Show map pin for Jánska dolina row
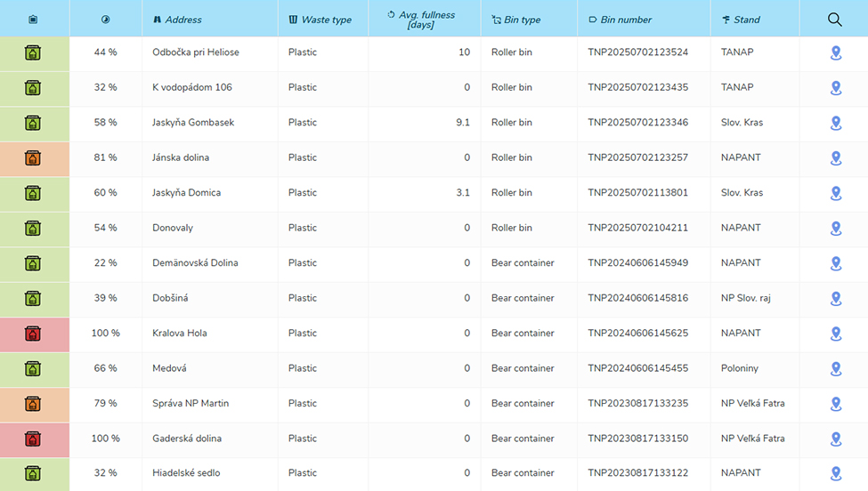This screenshot has width=868, height=491. pos(835,158)
